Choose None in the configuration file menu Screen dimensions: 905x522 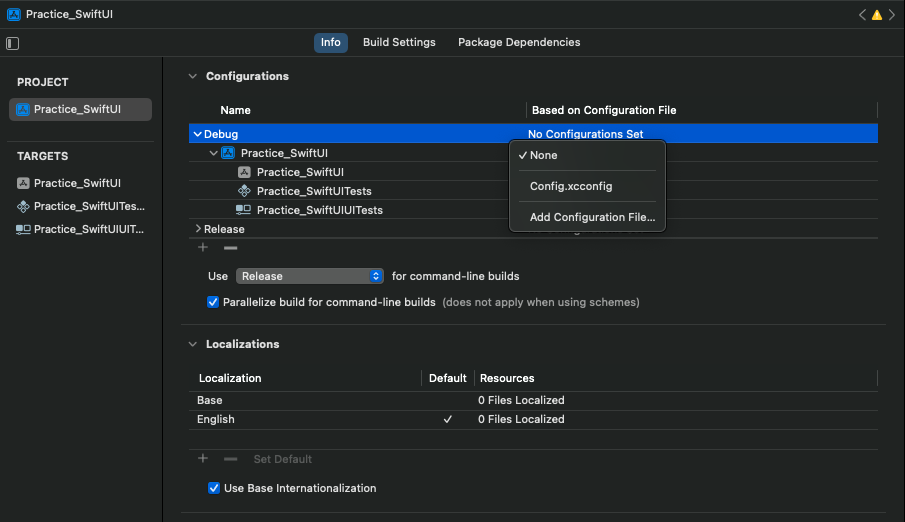pyautogui.click(x=587, y=155)
